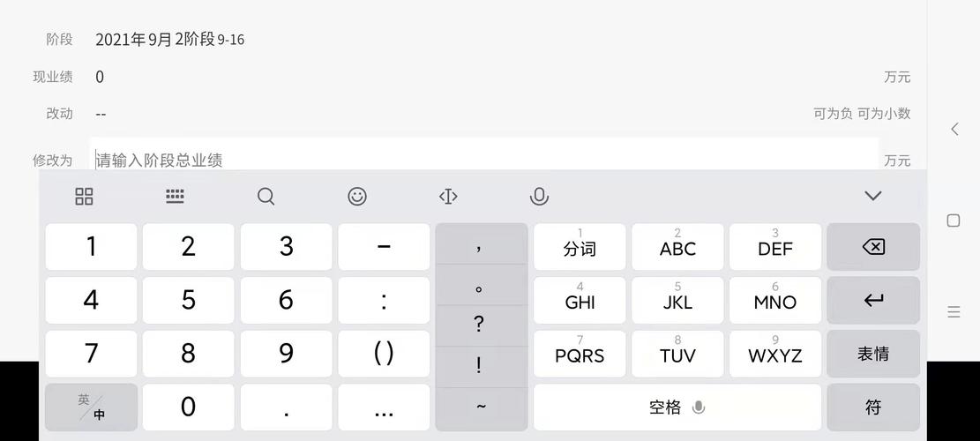This screenshot has width=980, height=441.
Task: Open the keyboard four-squares menu icon
Action: [84, 196]
